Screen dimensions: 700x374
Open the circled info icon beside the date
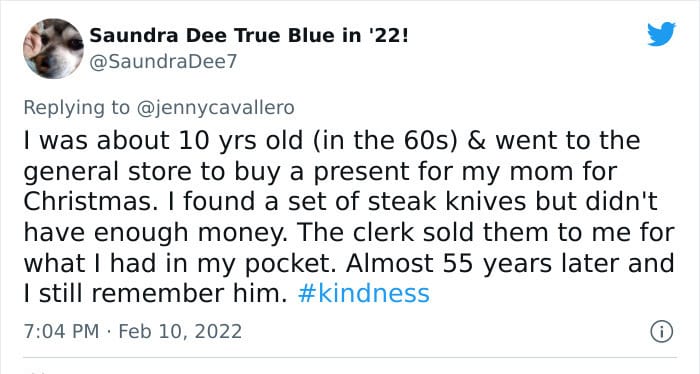pos(662,332)
